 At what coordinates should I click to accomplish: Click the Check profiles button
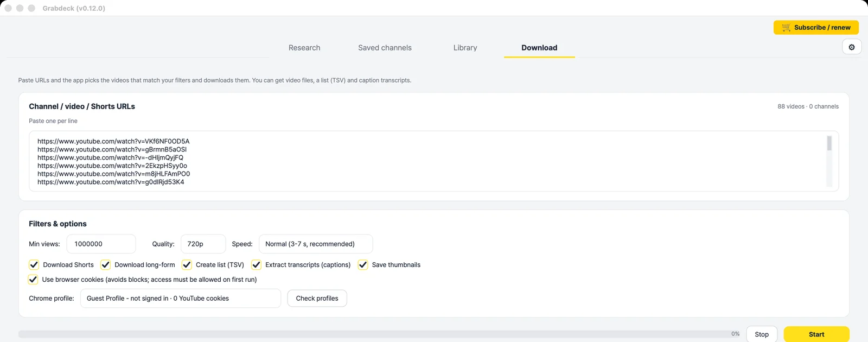click(x=317, y=299)
